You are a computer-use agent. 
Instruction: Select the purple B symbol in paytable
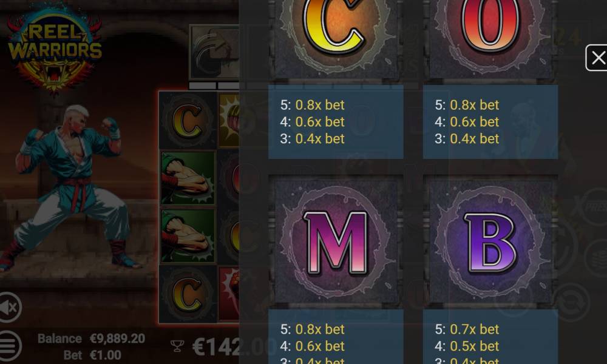click(490, 242)
